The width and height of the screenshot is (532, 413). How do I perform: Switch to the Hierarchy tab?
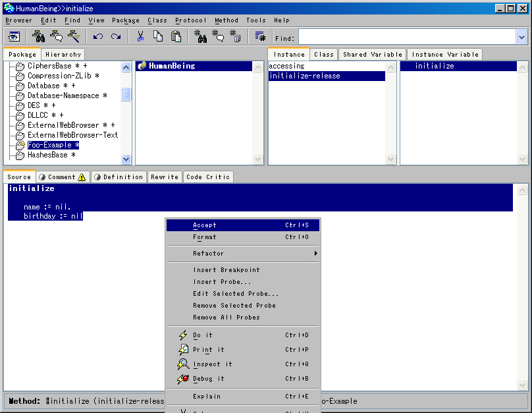pos(63,54)
